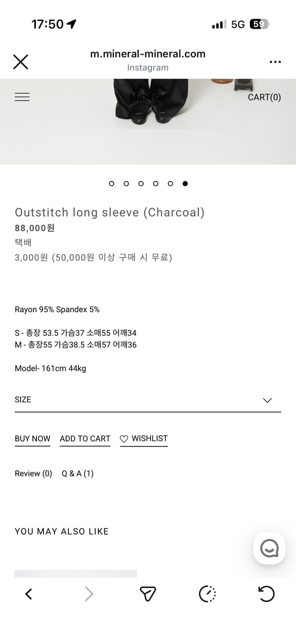Switch to the Review (0) tab
This screenshot has height=644, width=296.
(33, 473)
